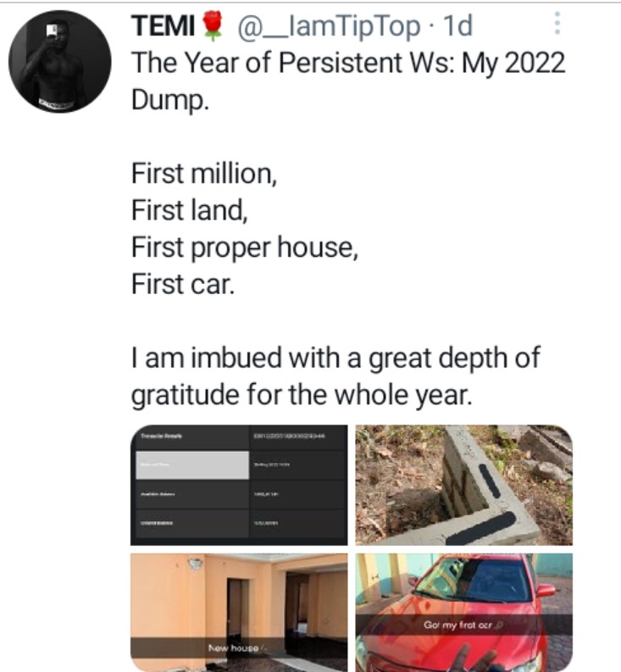
Task: Open the transaction details screenshot thumbnail
Action: (x=238, y=484)
